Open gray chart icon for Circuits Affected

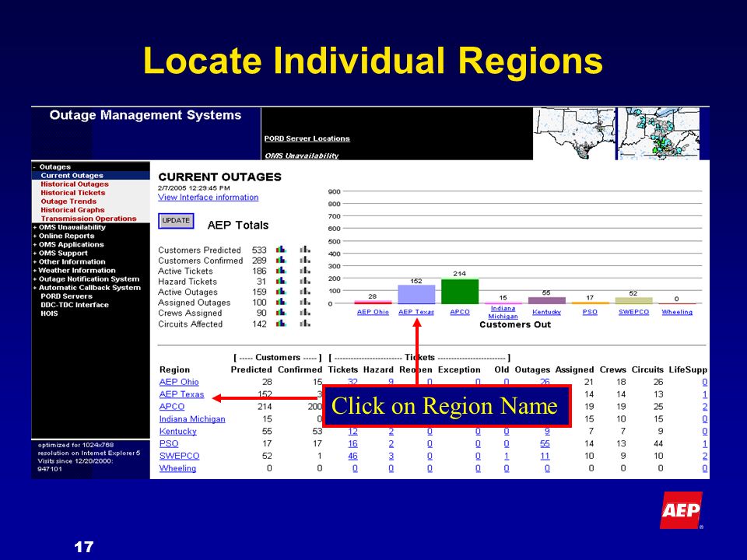[305, 324]
